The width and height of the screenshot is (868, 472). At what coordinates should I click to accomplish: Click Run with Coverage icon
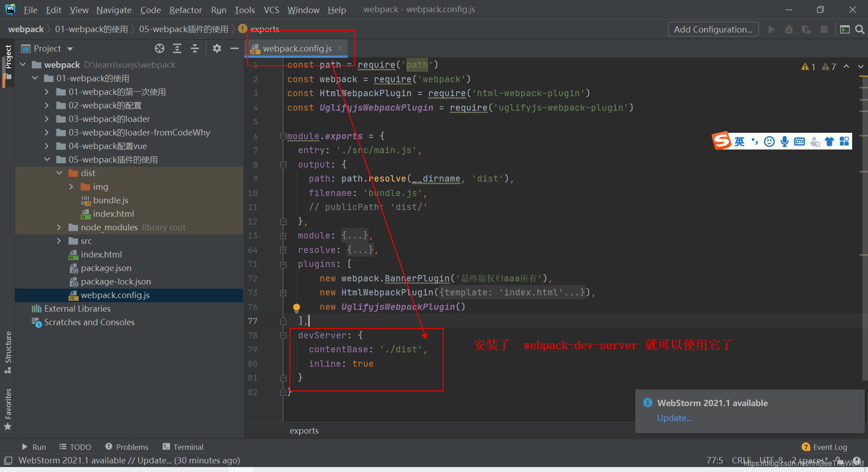click(806, 29)
